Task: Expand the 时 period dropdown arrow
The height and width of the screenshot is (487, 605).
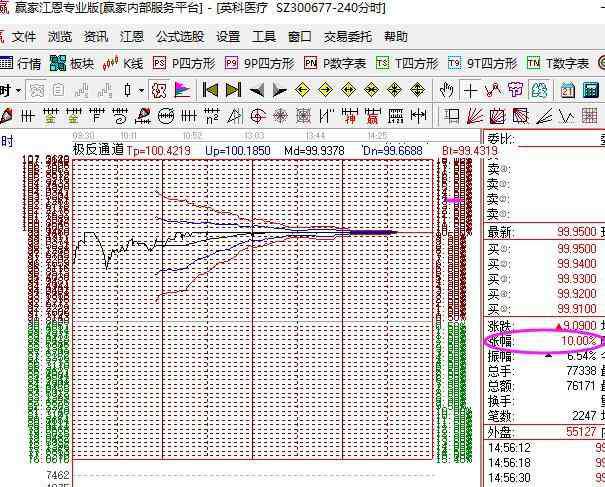Action: pyautogui.click(x=18, y=90)
